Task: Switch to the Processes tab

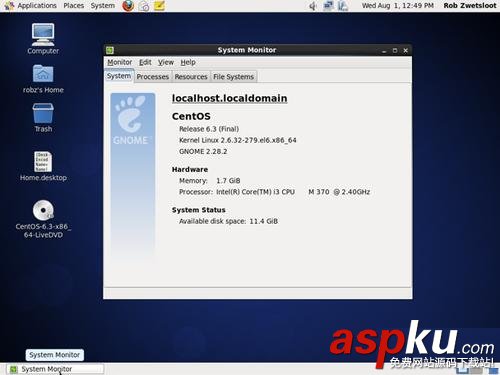Action: (x=153, y=77)
